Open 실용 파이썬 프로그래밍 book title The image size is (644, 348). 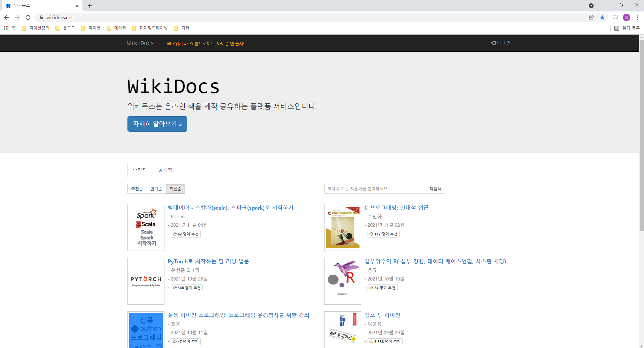pos(239,315)
